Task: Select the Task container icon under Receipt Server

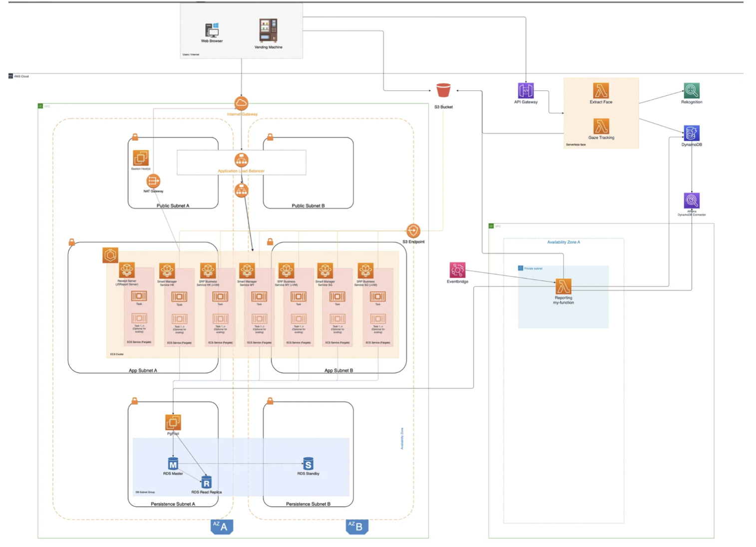Action: 139,296
